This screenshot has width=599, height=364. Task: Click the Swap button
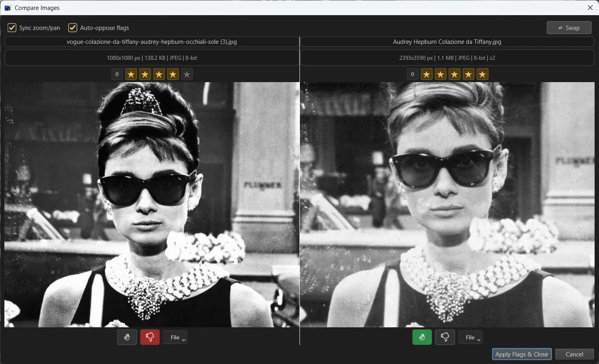tap(569, 28)
